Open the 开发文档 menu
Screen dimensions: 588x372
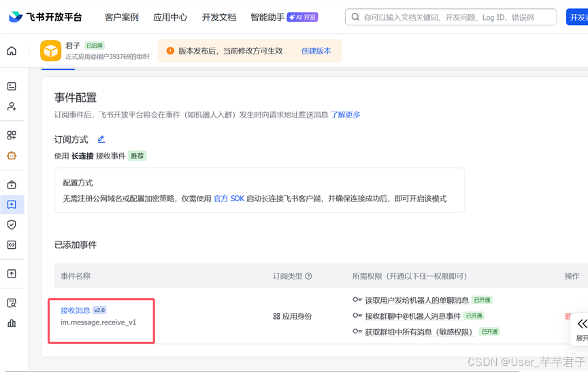pyautogui.click(x=219, y=17)
